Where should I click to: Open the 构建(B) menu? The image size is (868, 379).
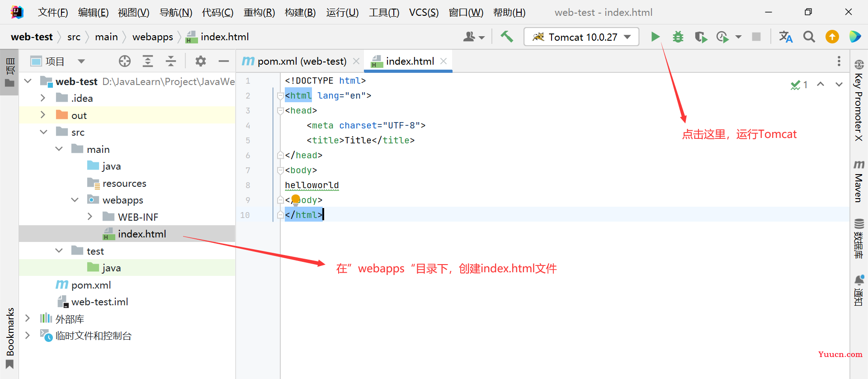[x=300, y=12]
